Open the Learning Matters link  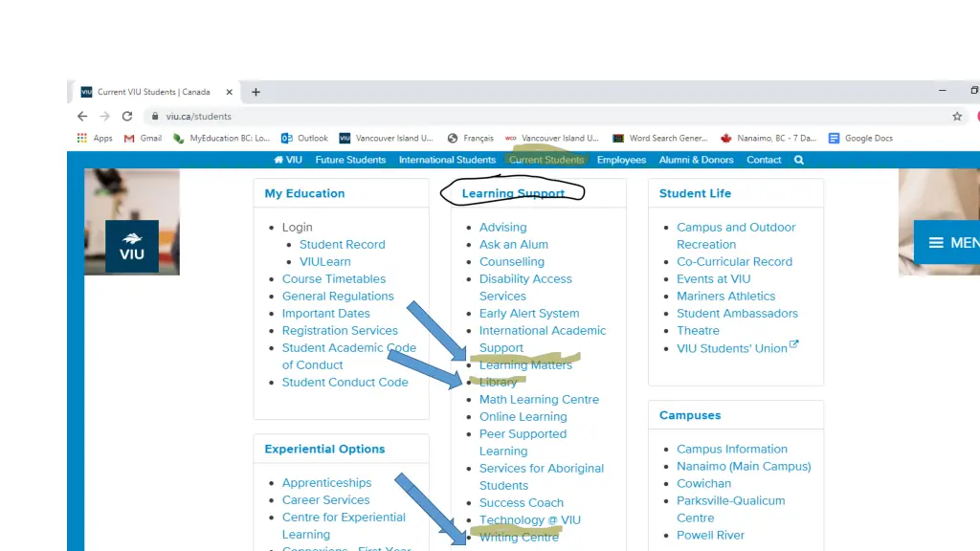click(x=525, y=364)
